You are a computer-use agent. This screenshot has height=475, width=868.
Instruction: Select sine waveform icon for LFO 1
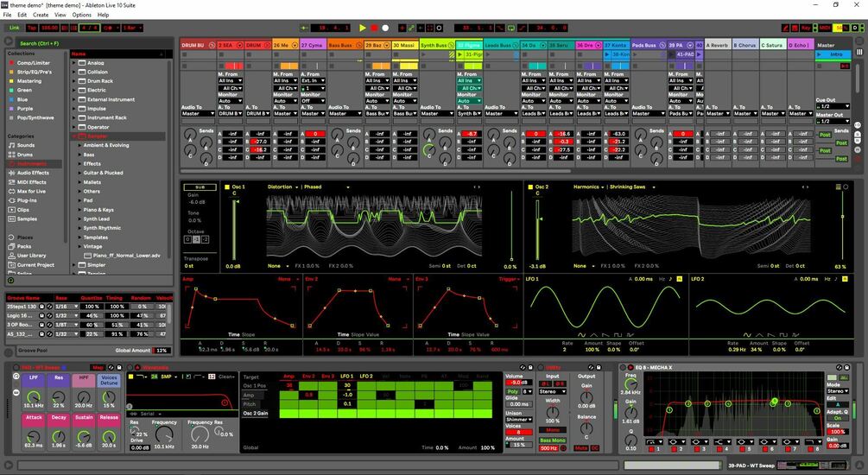point(581,335)
